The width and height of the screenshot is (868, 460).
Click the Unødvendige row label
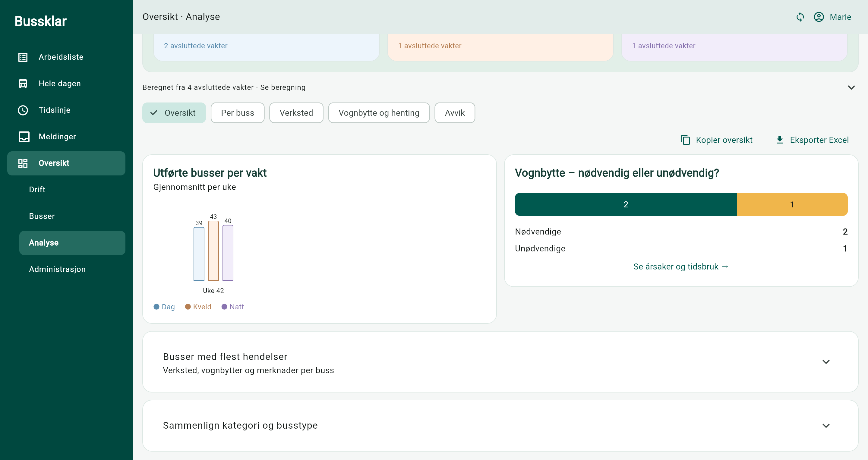point(540,249)
